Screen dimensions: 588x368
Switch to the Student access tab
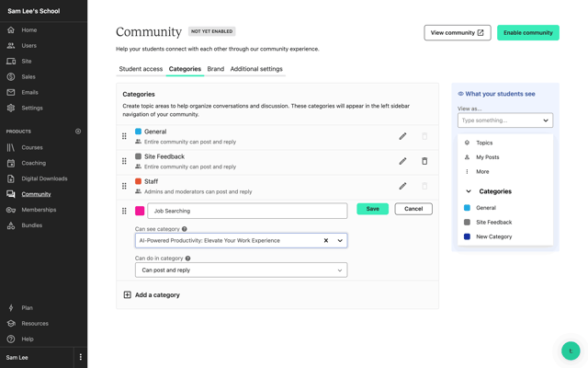click(141, 69)
